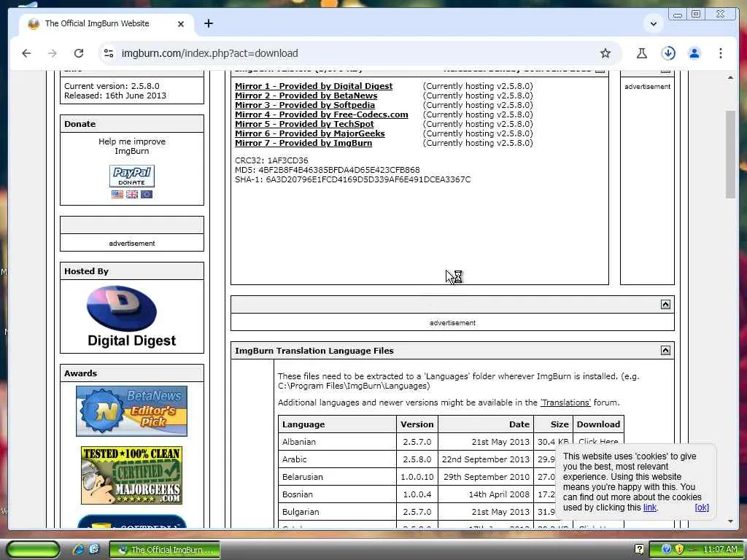Open the Chrome profile icon
This screenshot has height=560, width=747.
694,53
